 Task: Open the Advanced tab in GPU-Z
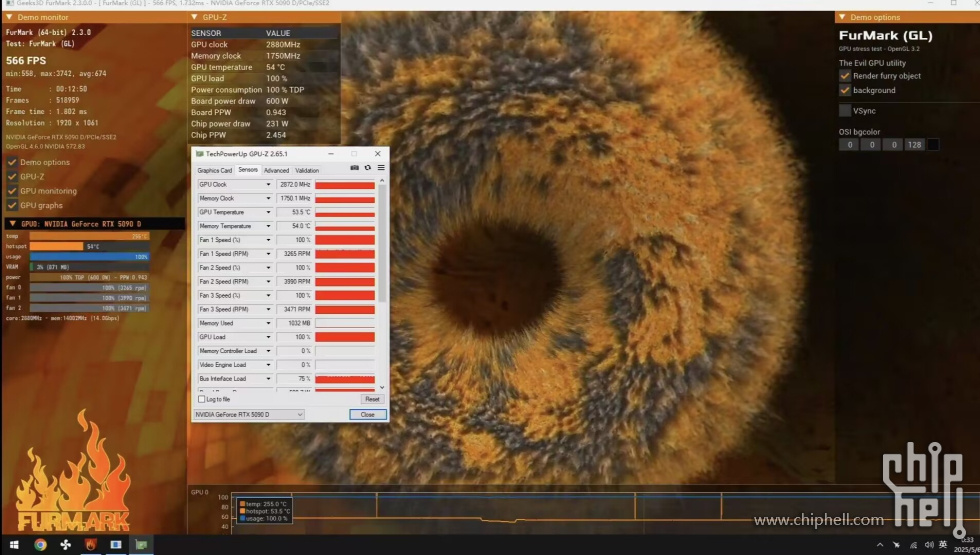coord(276,170)
